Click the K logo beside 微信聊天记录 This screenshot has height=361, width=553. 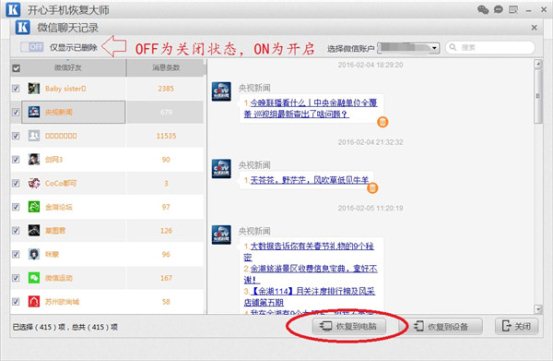(x=23, y=27)
